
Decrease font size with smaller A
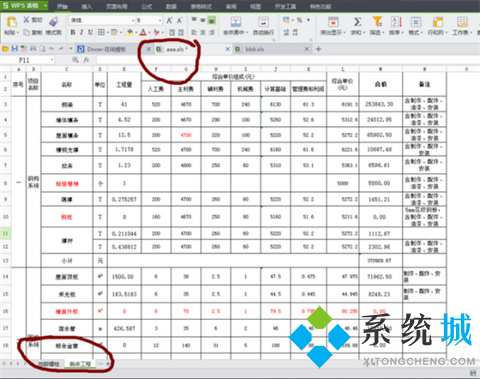179,20
